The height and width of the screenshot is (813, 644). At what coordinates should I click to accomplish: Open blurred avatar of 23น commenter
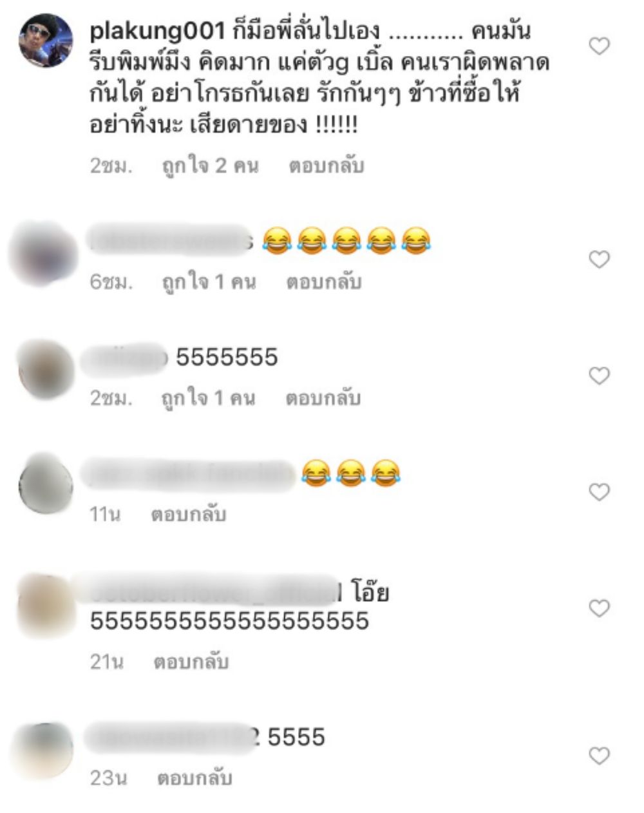click(44, 751)
